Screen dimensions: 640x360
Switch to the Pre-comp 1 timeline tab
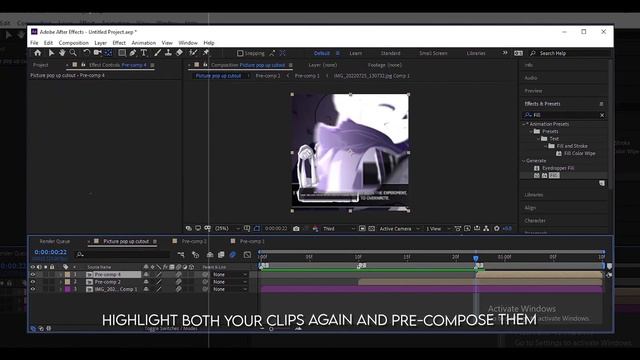click(x=252, y=241)
